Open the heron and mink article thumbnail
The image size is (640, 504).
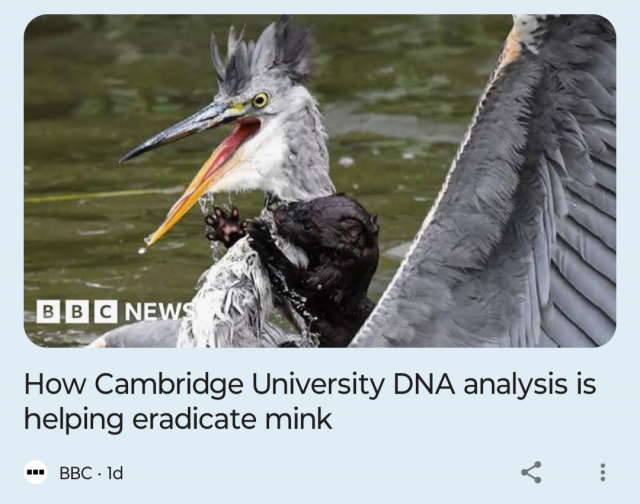(x=320, y=181)
